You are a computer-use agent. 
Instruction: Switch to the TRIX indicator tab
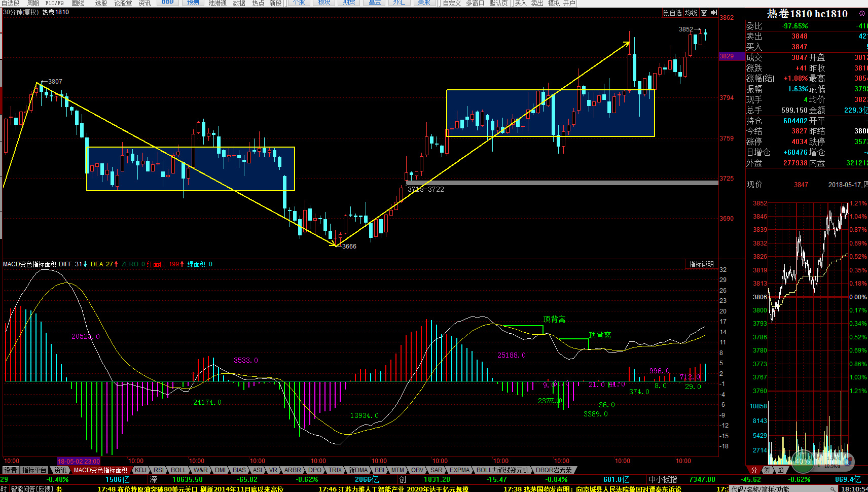click(335, 470)
